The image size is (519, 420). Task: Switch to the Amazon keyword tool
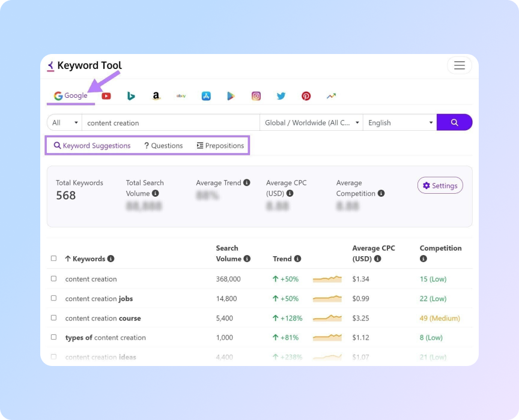point(156,95)
